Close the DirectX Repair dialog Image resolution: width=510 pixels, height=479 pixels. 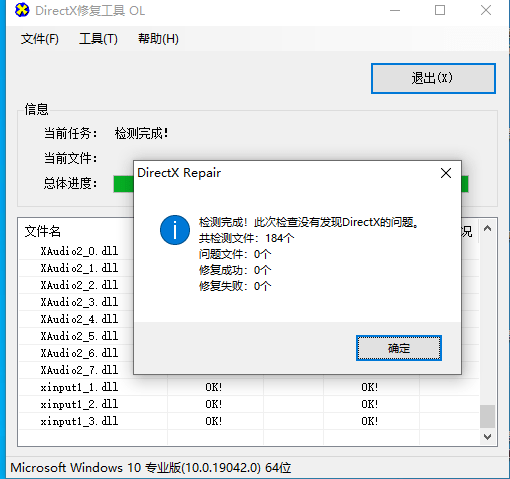[x=446, y=173]
